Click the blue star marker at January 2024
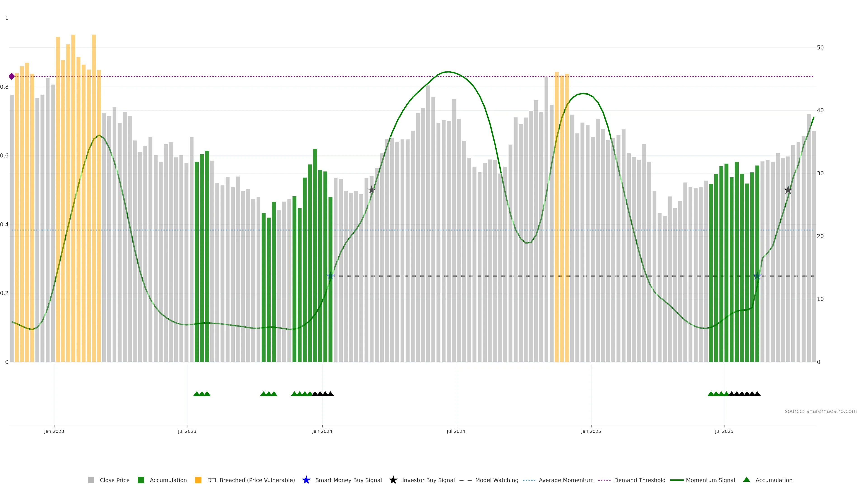 (330, 276)
